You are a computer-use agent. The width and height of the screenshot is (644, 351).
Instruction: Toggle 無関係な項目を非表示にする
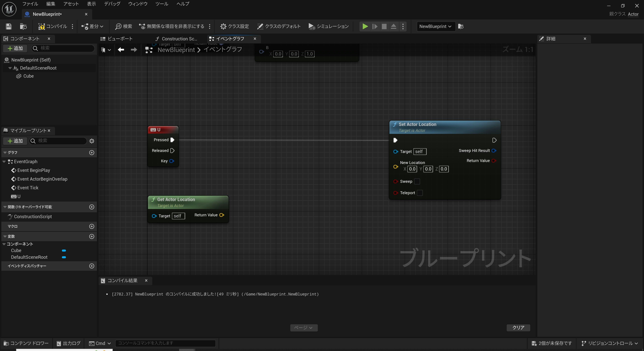172,26
